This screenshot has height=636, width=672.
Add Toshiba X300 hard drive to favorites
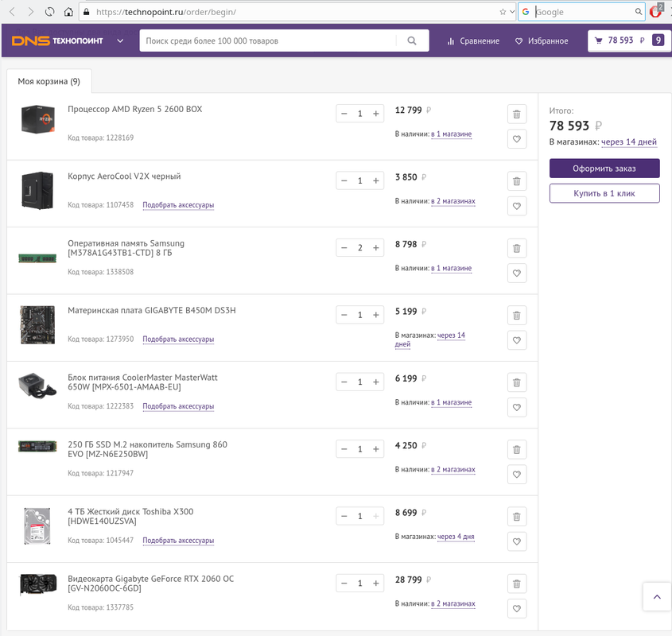point(516,541)
